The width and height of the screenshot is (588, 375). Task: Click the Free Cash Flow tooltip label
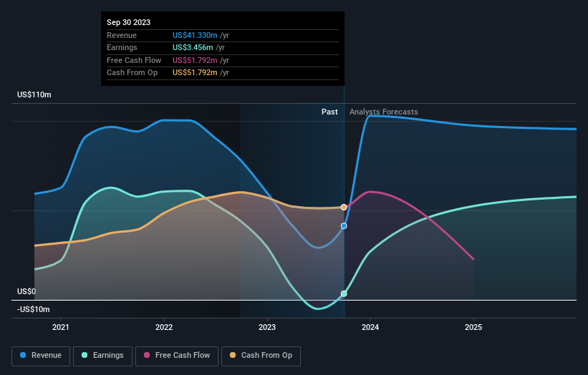pos(134,60)
